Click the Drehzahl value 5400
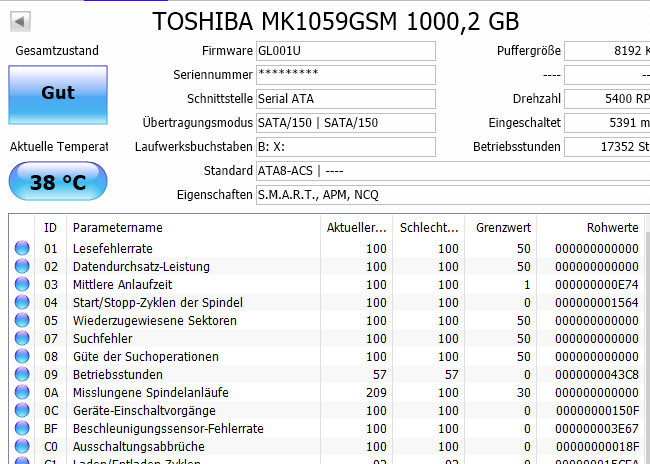650x464 pixels. 607,99
